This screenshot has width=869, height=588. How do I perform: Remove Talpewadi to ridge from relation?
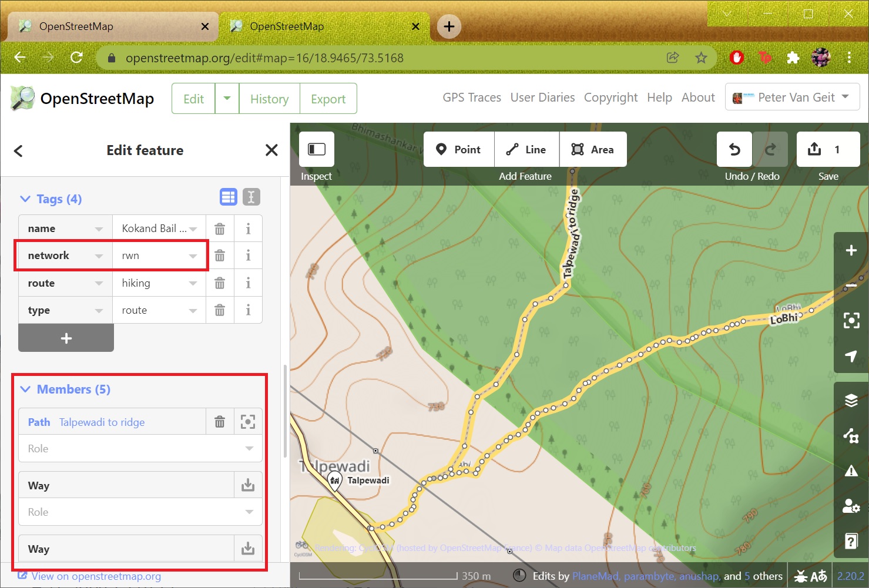point(220,422)
